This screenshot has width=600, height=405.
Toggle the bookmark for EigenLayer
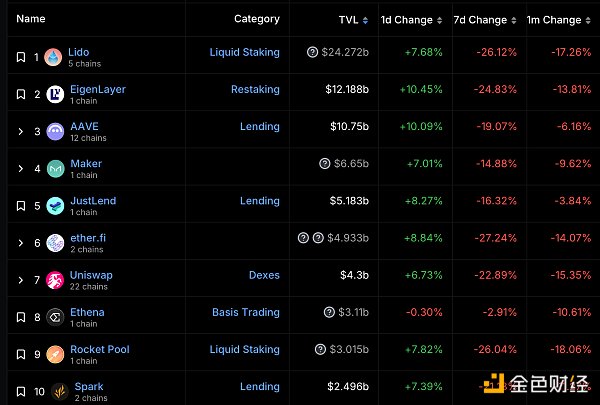[21, 94]
